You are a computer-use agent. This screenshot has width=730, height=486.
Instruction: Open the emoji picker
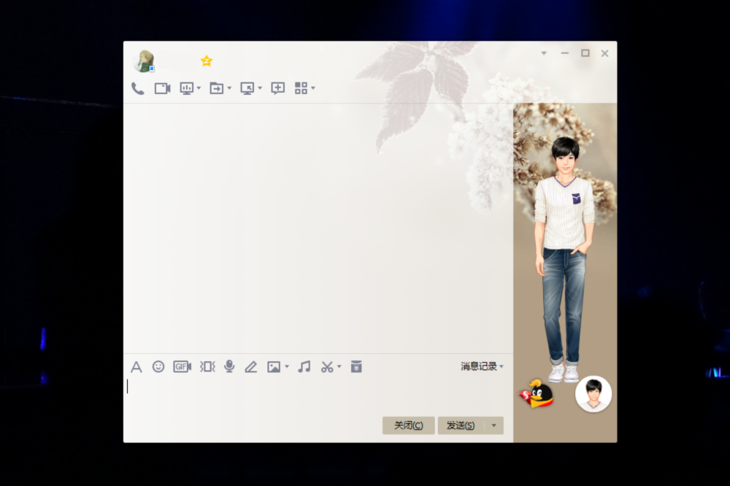click(158, 367)
